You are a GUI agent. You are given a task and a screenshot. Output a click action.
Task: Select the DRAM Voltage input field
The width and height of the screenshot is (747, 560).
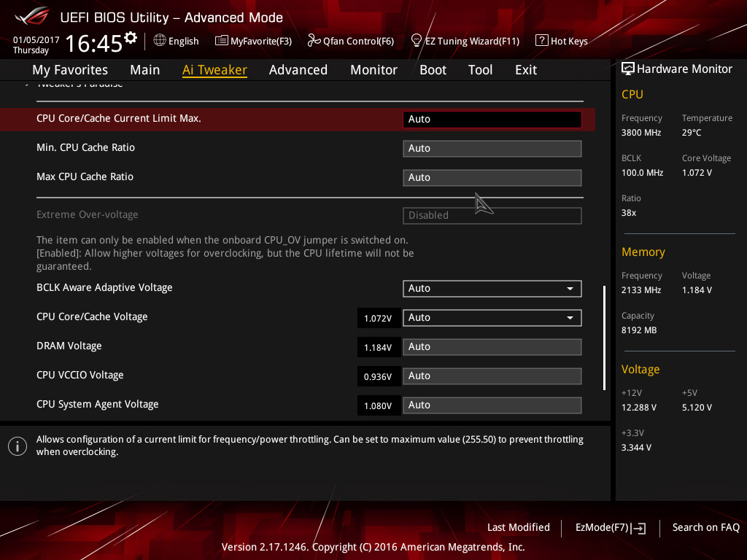point(492,347)
